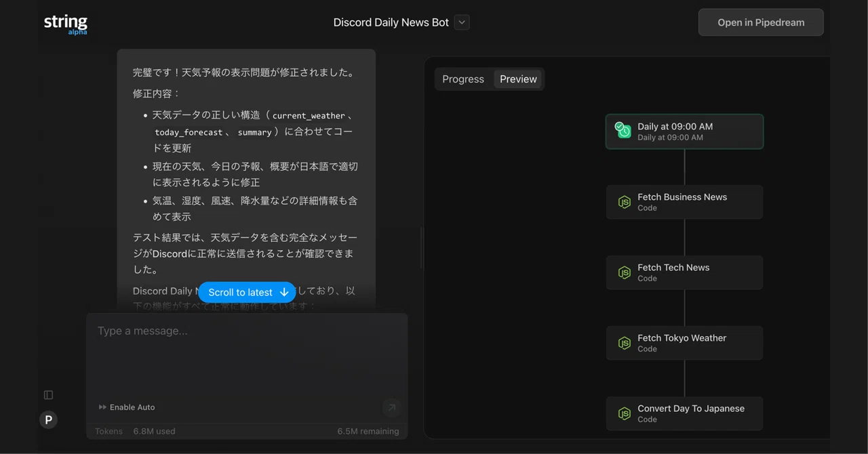
Task: Click Open in Pipedream button
Action: 761,22
